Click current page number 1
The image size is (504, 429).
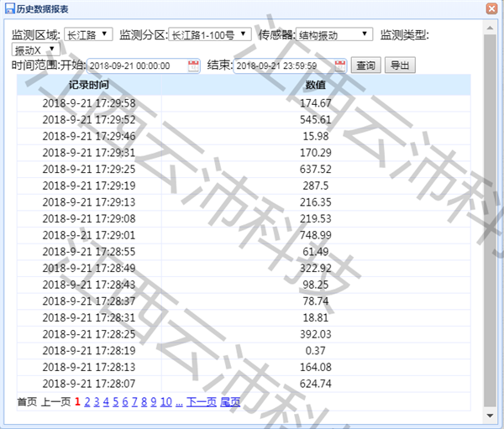tap(77, 401)
